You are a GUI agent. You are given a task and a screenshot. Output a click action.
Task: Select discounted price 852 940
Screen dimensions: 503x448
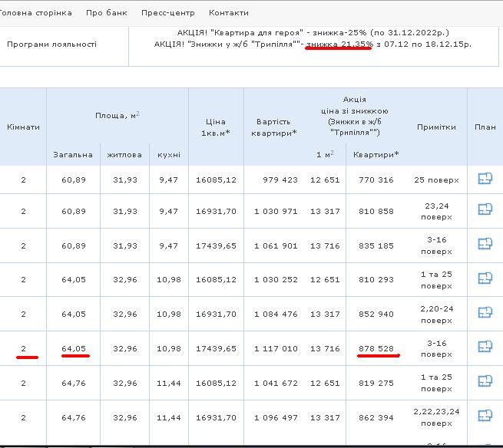click(376, 315)
